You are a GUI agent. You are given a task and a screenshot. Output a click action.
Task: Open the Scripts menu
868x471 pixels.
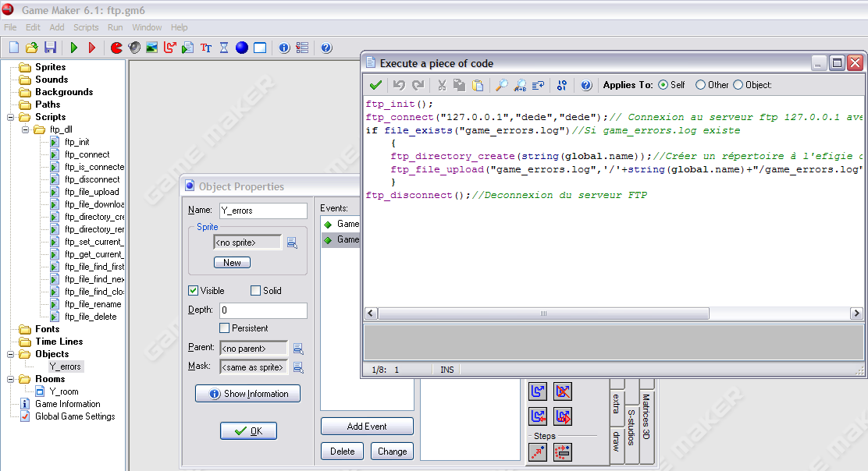point(86,27)
